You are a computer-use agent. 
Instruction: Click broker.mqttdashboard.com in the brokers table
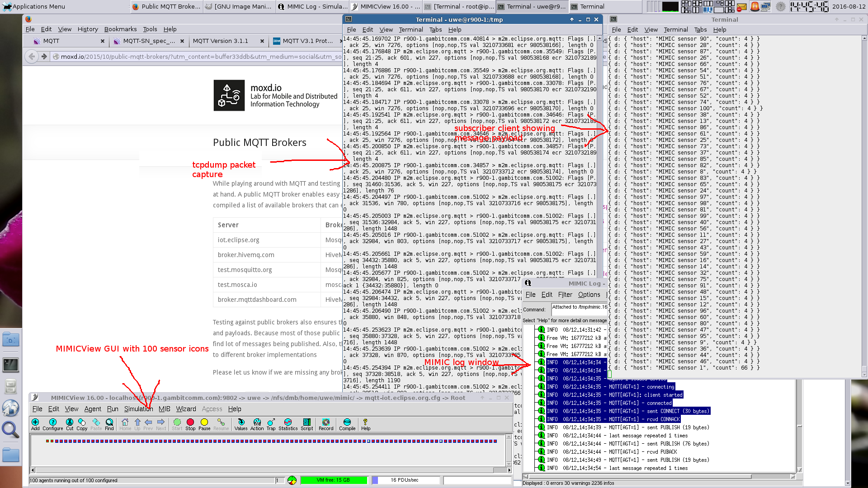pyautogui.click(x=257, y=300)
